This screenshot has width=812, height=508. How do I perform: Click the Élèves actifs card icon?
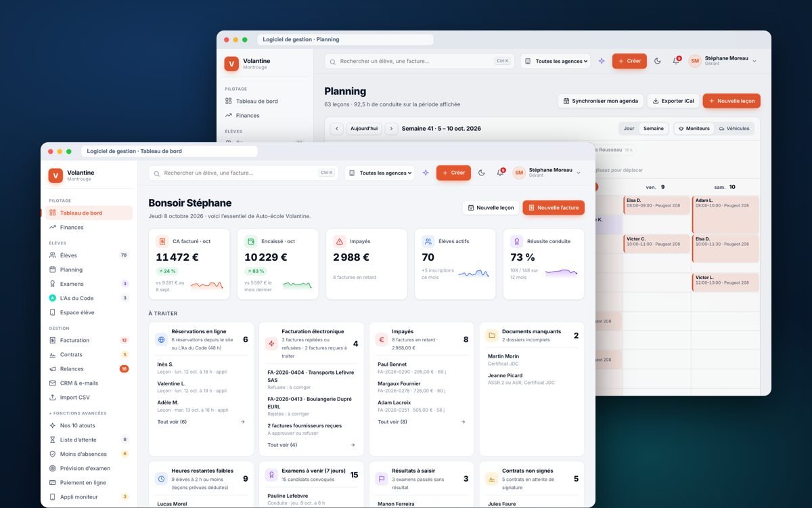[x=428, y=241]
